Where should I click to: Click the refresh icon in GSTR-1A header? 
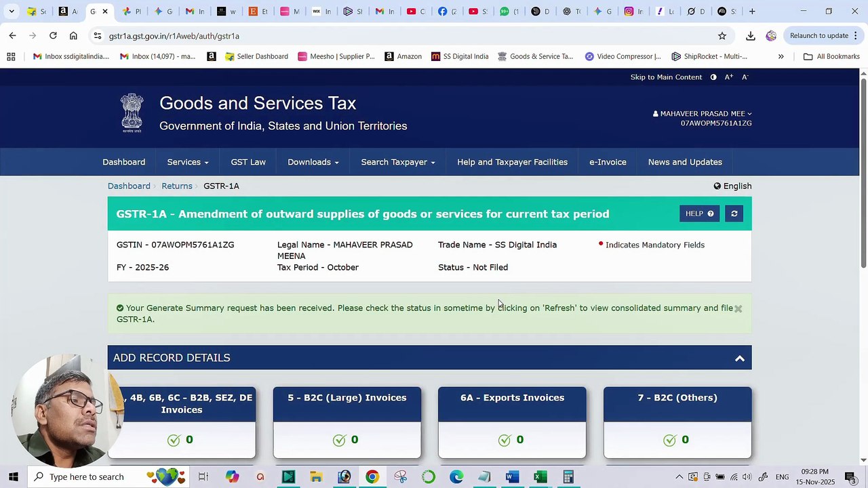pos(734,213)
